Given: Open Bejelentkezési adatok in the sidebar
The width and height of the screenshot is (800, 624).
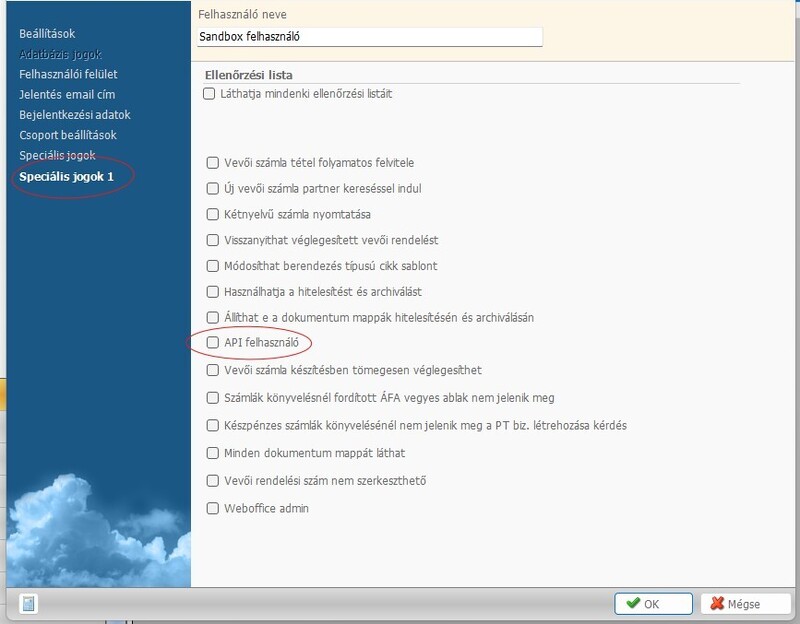Looking at the screenshot, I should 75,115.
